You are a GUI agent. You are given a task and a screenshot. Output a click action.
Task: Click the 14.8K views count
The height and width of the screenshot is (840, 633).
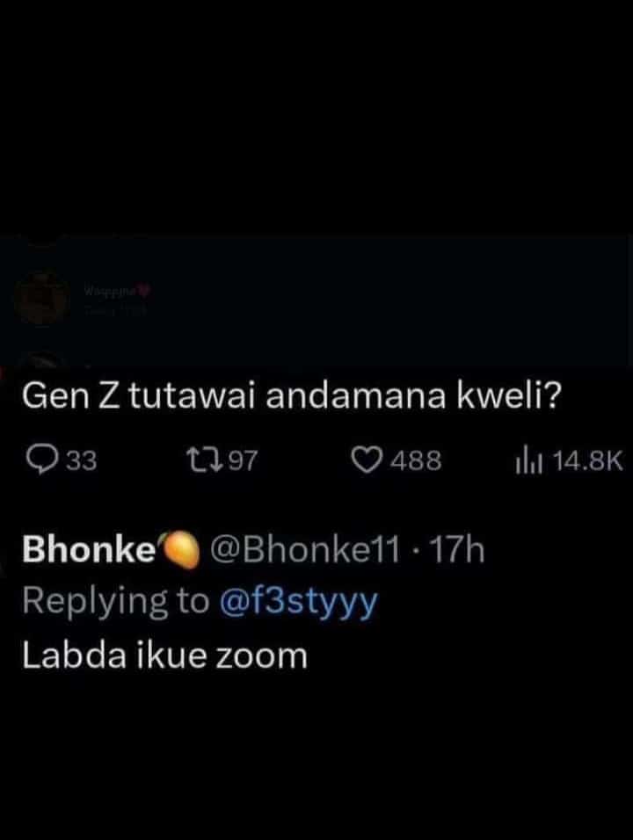[x=587, y=458]
